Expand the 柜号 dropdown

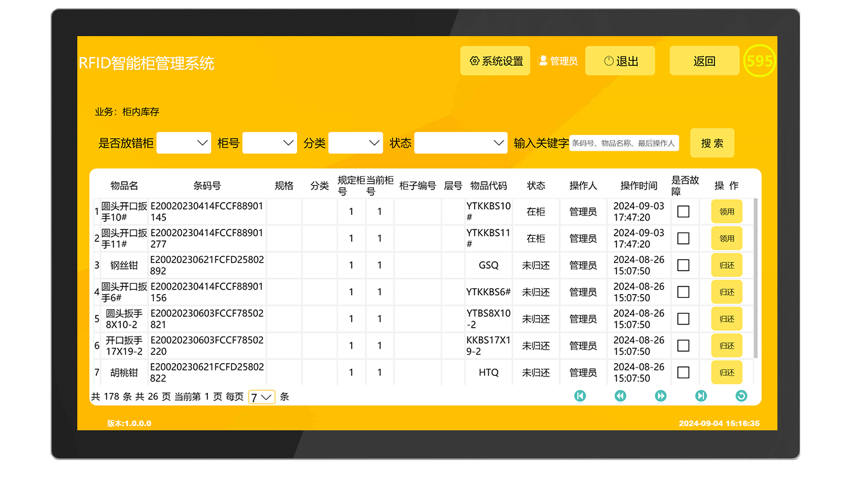point(269,143)
